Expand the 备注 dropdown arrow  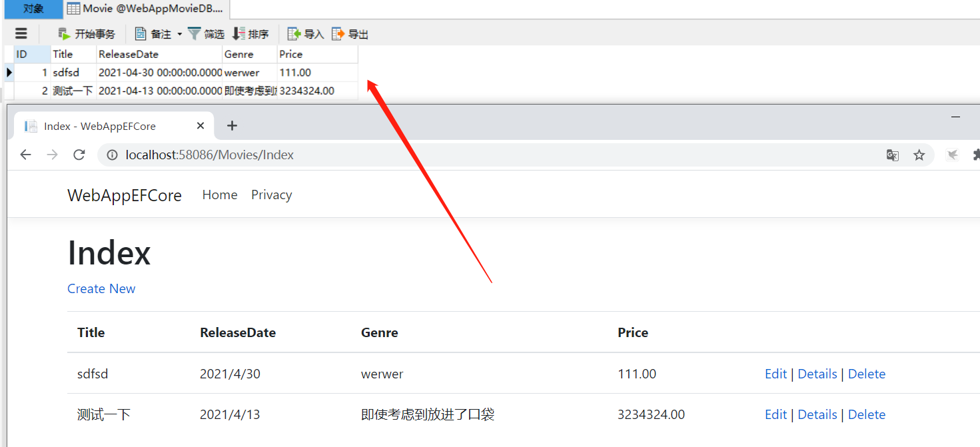(179, 34)
